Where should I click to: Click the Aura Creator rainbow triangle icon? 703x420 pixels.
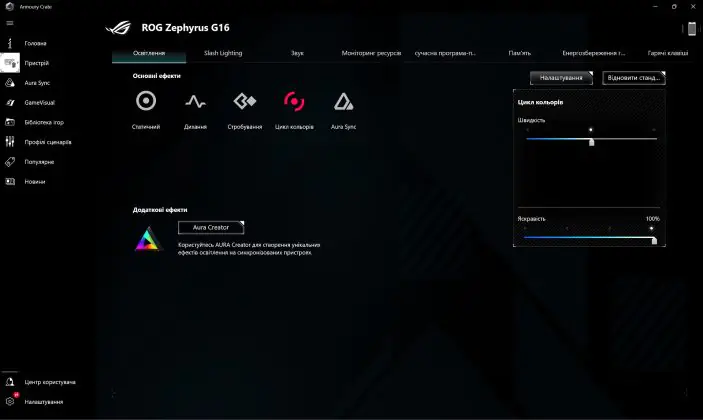[x=148, y=239]
